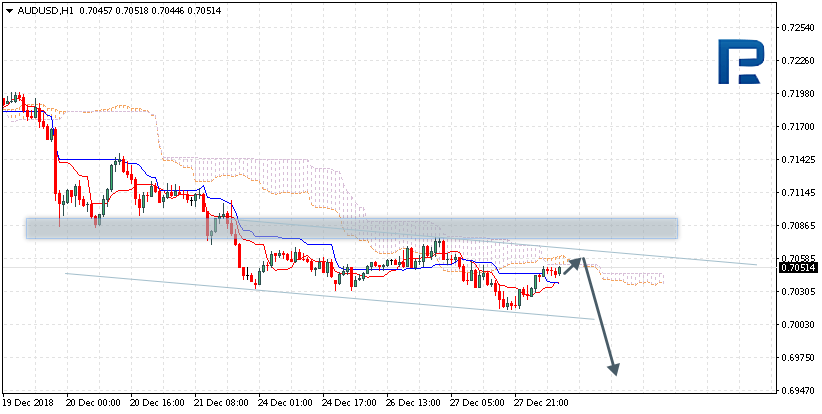Click the 0.70030 price axis label
Image resolution: width=822 pixels, height=414 pixels.
pos(798,324)
